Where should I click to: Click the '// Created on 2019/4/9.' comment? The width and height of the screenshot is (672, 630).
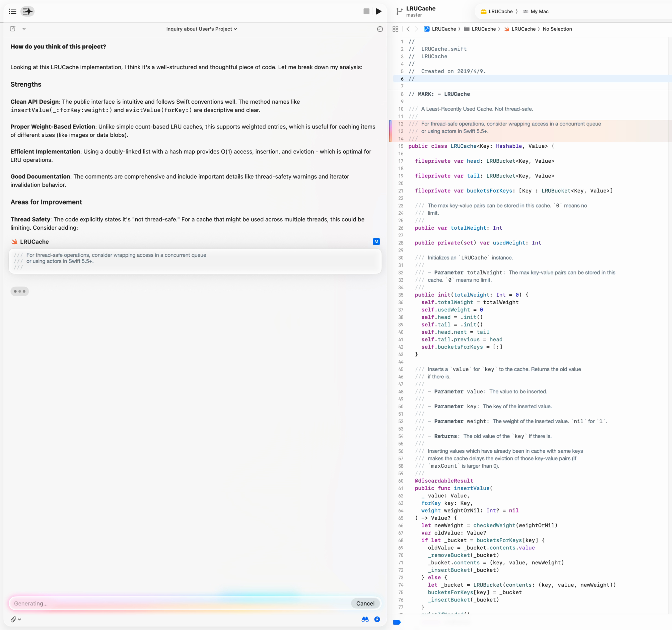447,71
